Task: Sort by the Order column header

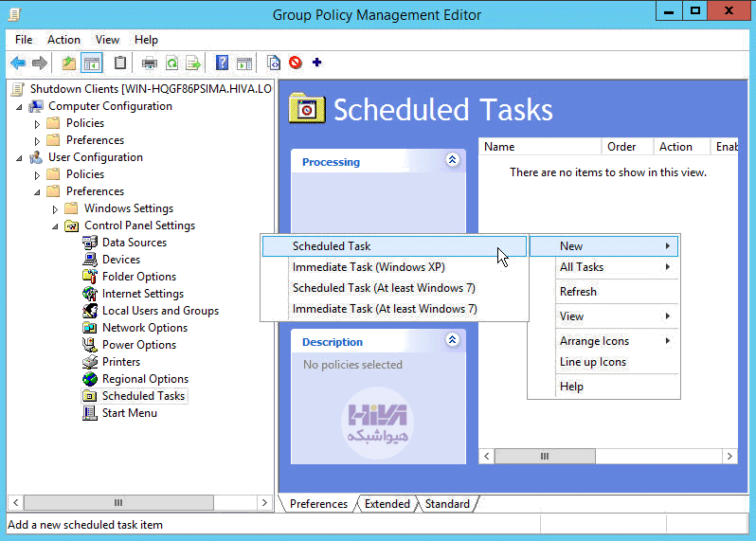Action: [x=627, y=147]
